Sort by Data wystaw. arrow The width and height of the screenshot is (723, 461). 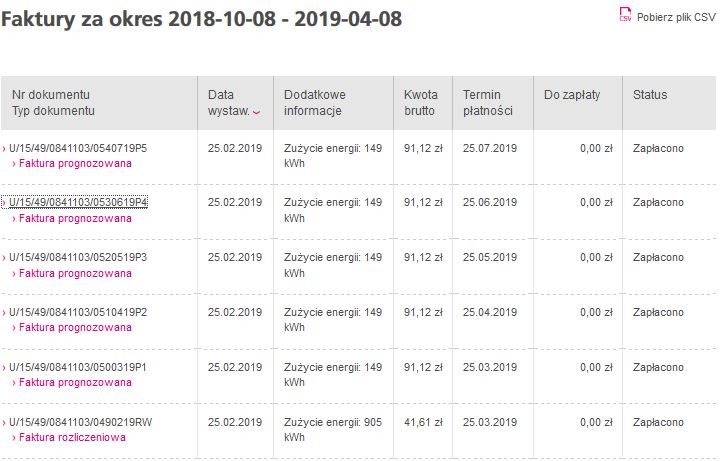tap(257, 112)
